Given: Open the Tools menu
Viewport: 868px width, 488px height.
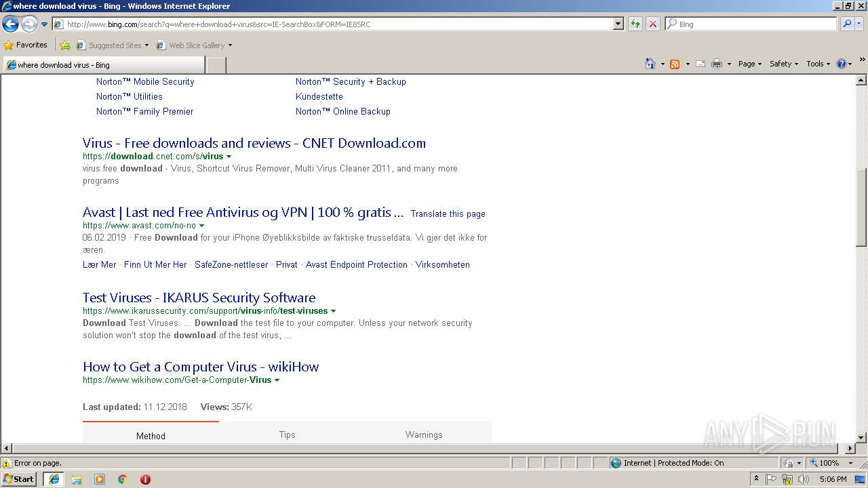Looking at the screenshot, I should [818, 64].
